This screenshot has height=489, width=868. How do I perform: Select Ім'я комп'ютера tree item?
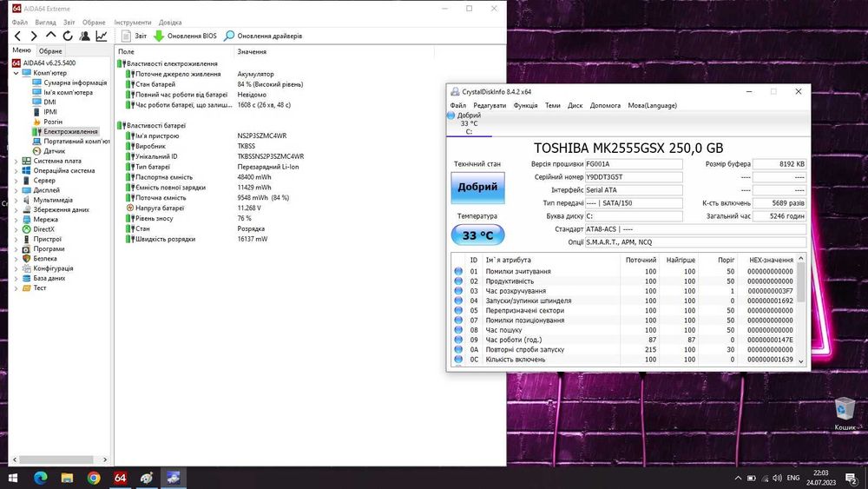coord(68,92)
